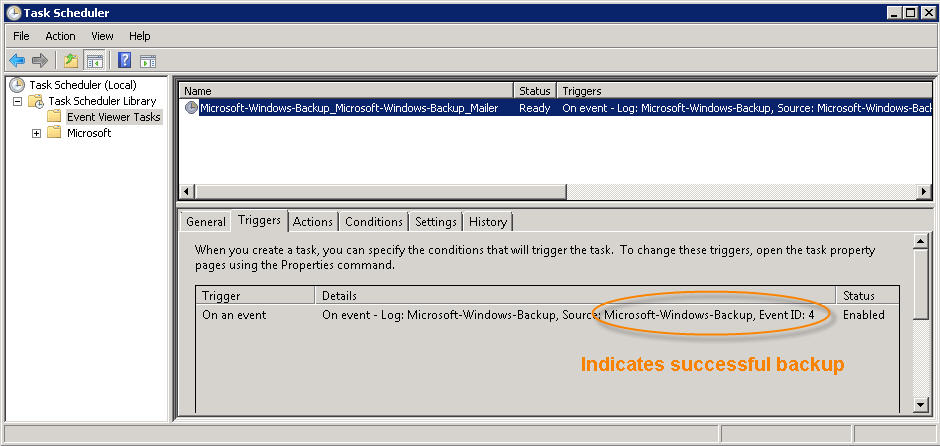This screenshot has width=940, height=446.
Task: Open the Action menu
Action: tap(61, 36)
